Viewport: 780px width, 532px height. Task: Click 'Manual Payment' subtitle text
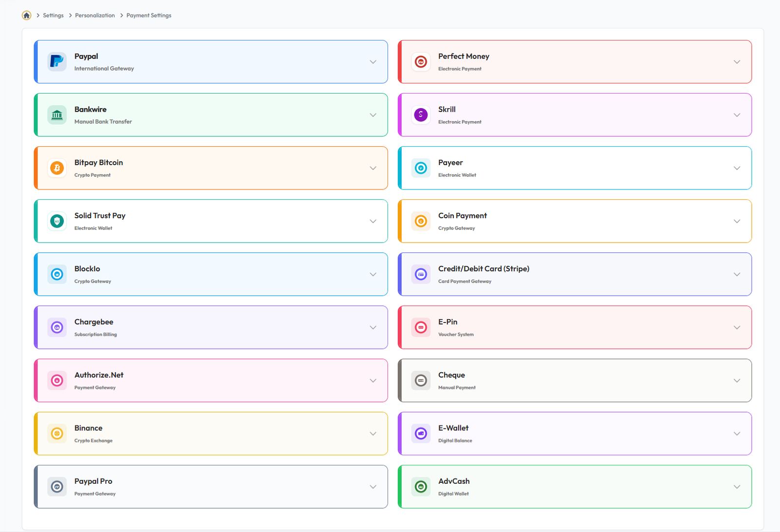click(457, 388)
